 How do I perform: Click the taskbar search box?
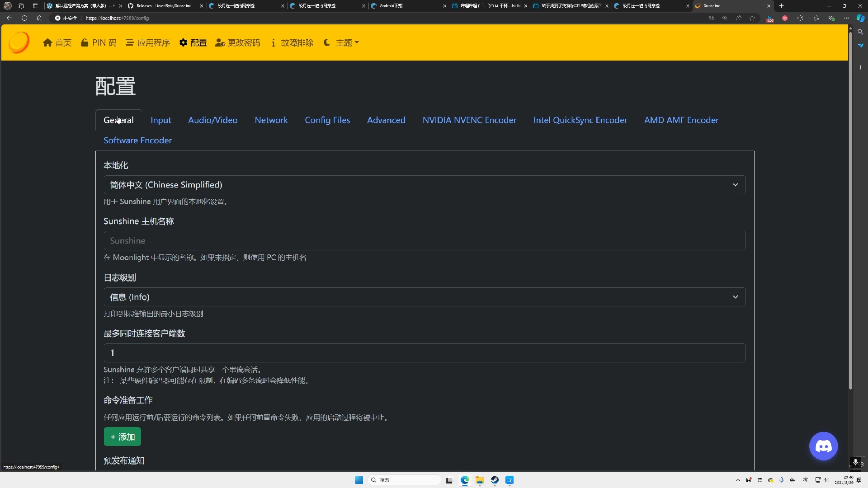tap(405, 480)
